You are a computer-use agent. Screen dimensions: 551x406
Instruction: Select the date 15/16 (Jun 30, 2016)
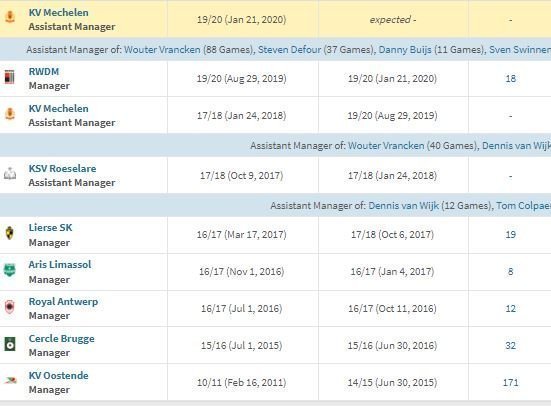(x=392, y=346)
